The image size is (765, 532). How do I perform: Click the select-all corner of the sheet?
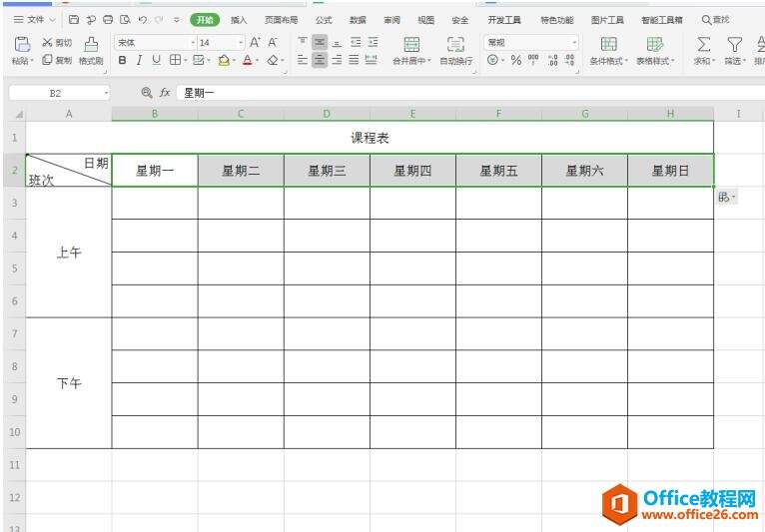pyautogui.click(x=19, y=115)
